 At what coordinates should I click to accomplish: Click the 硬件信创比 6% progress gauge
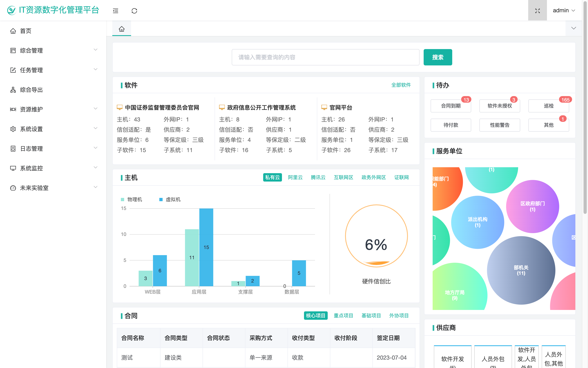(376, 236)
